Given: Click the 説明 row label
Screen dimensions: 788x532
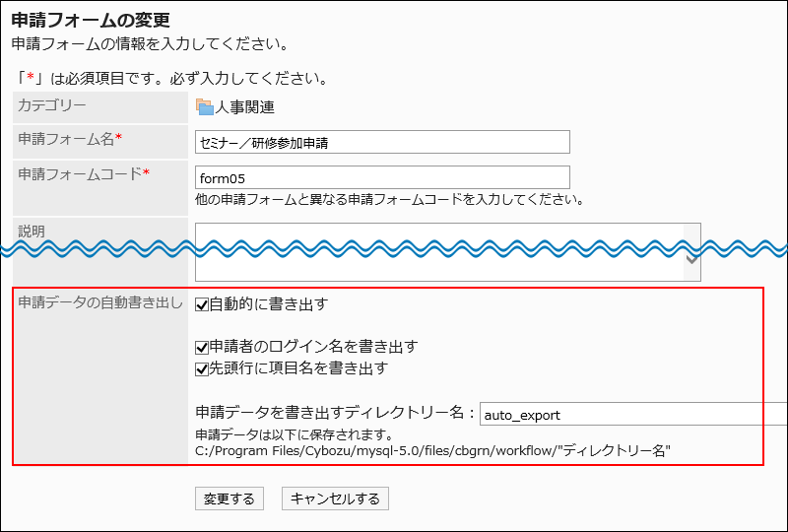Looking at the screenshot, I should [32, 232].
